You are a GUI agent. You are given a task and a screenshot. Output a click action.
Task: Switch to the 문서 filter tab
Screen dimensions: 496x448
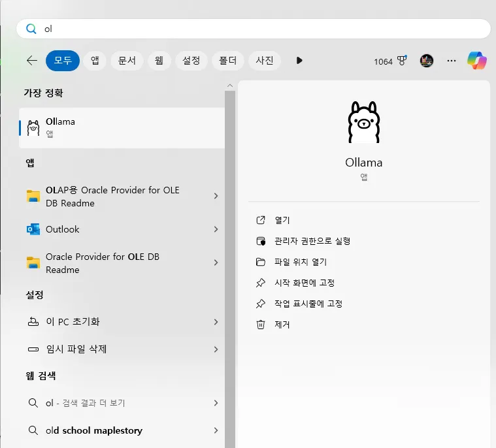127,60
